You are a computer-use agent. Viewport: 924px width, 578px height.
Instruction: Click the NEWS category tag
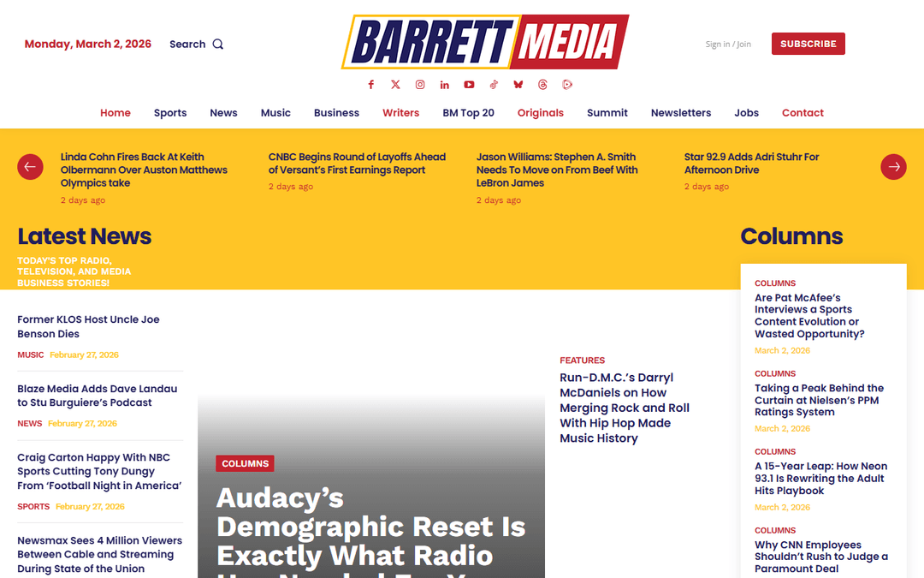pos(29,424)
